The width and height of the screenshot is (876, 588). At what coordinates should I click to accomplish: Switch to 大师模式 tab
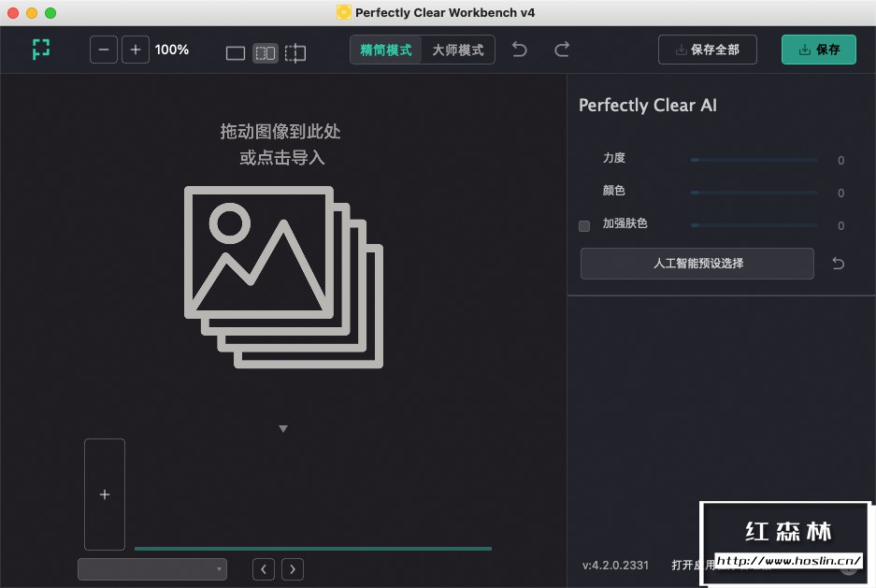(x=457, y=50)
